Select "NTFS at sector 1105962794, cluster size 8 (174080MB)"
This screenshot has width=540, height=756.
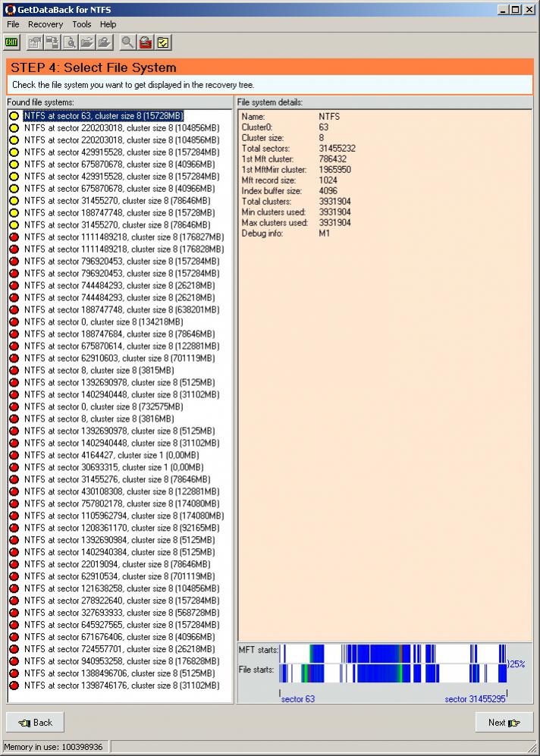(124, 516)
